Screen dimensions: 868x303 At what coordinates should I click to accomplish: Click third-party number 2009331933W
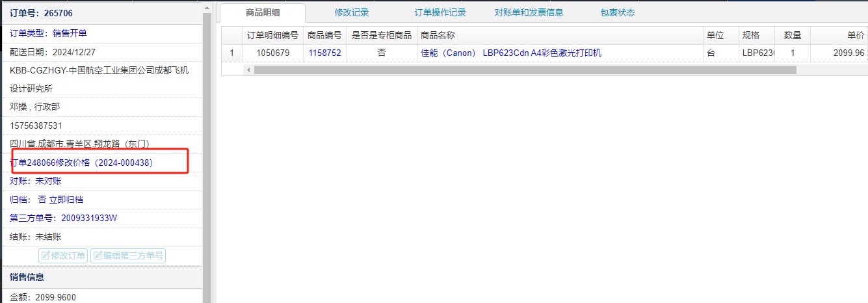pos(89,218)
